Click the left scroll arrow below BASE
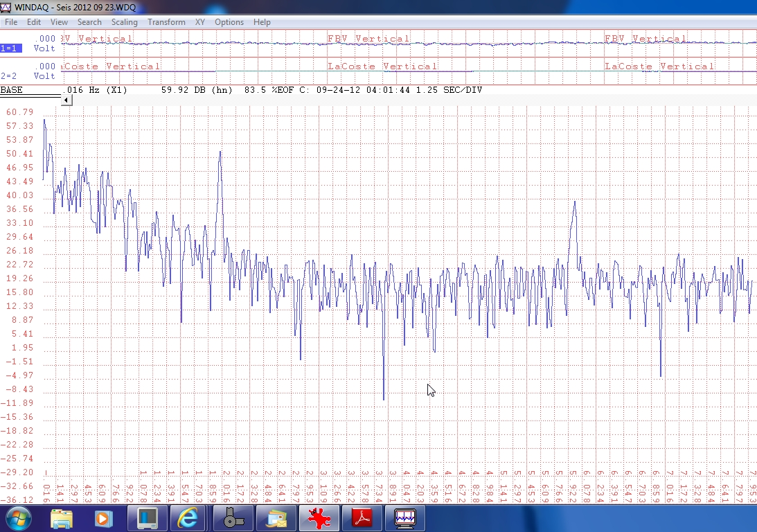 pyautogui.click(x=67, y=100)
